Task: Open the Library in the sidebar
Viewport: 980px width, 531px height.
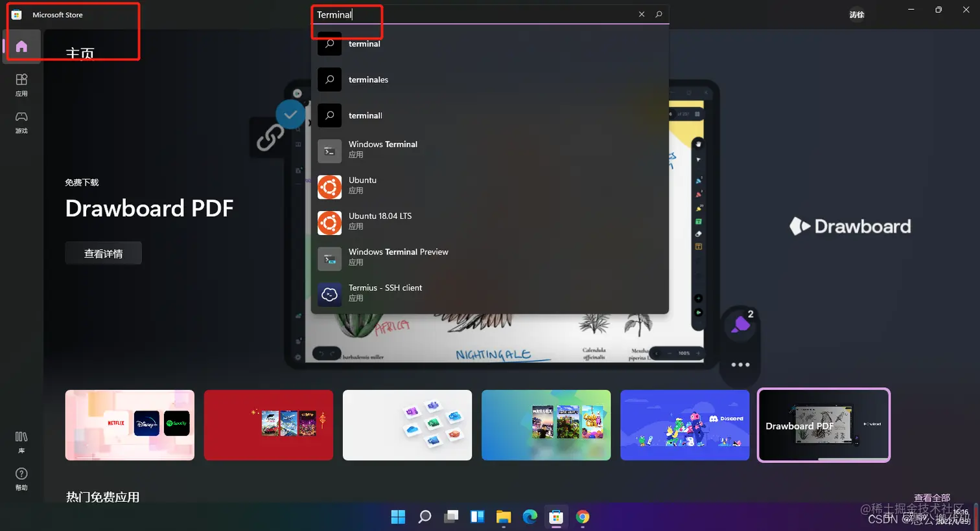Action: click(x=21, y=442)
